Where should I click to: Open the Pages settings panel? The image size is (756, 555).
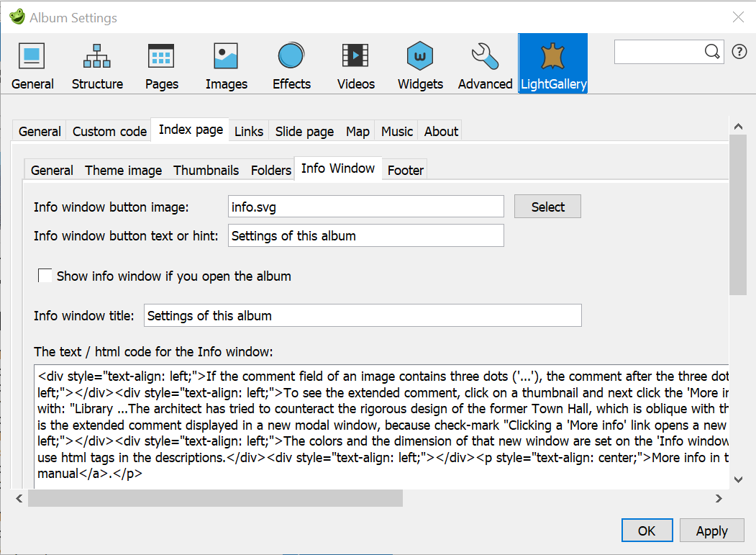[161, 63]
